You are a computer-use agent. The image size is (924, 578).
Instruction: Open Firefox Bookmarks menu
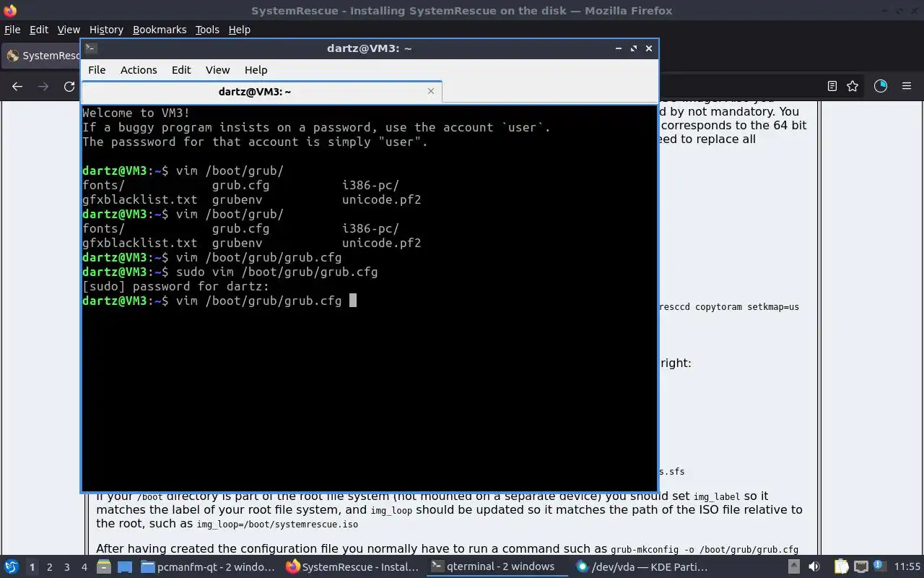[x=160, y=30]
